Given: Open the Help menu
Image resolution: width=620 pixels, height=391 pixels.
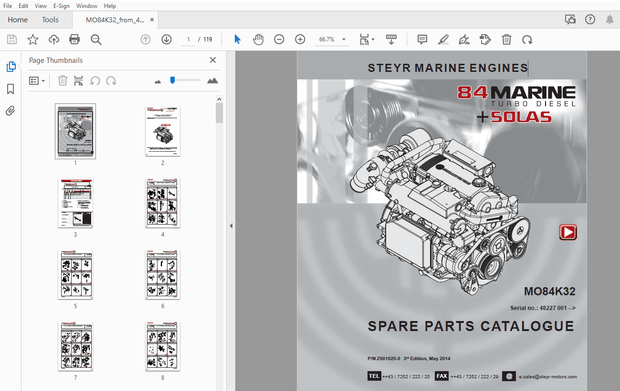Looking at the screenshot, I should tap(110, 6).
